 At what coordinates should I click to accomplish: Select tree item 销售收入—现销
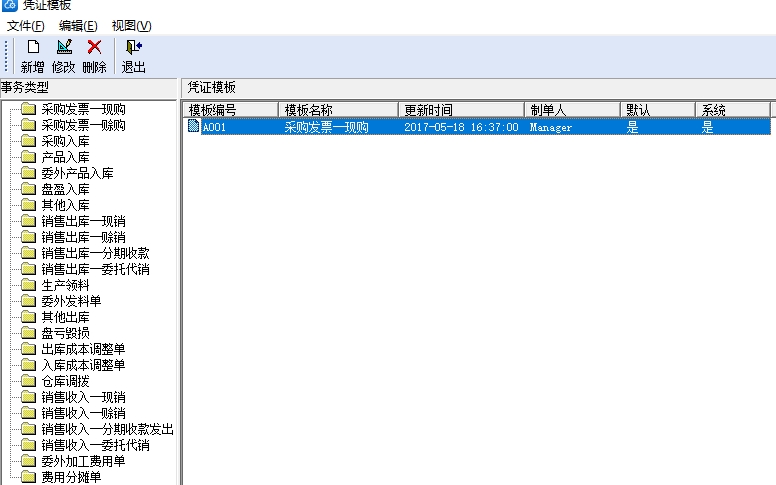pos(83,397)
